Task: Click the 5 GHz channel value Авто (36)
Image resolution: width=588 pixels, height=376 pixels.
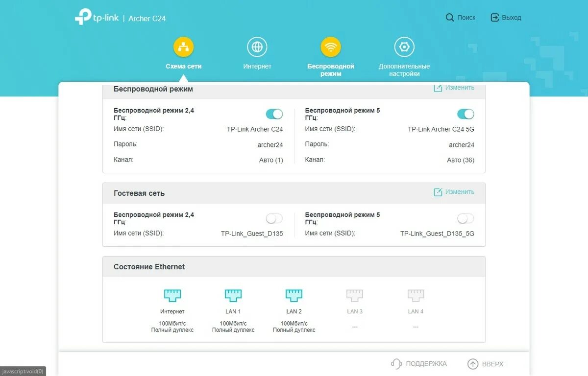Action: pyautogui.click(x=461, y=160)
